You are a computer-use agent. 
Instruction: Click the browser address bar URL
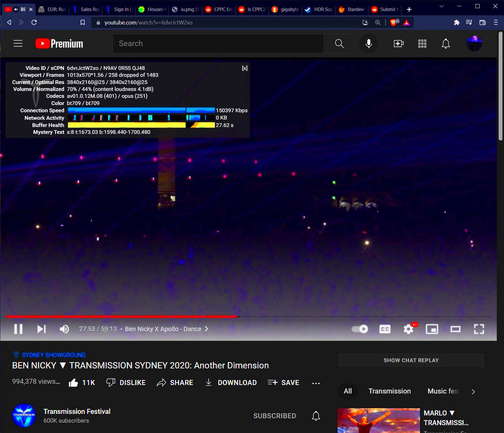click(x=148, y=22)
